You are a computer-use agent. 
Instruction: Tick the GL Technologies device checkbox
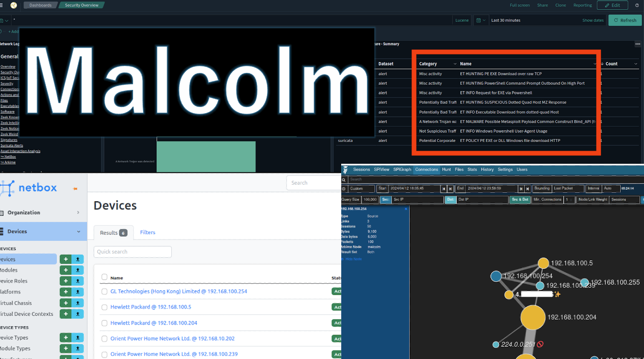click(104, 292)
